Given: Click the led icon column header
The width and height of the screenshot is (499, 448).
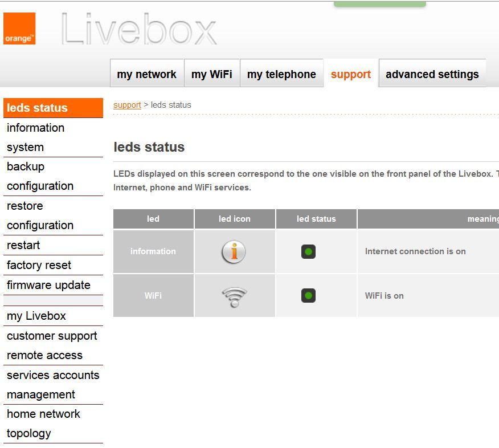Looking at the screenshot, I should click(235, 219).
